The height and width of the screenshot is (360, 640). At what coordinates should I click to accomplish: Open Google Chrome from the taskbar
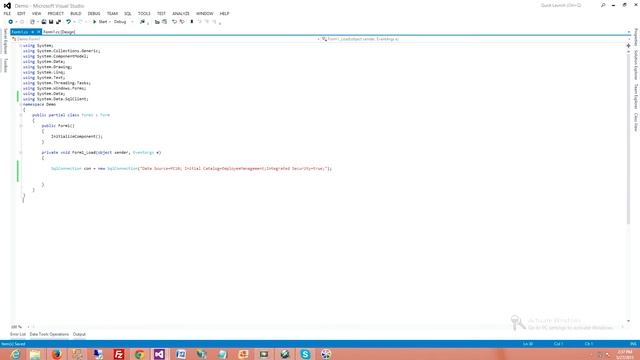tap(139, 354)
